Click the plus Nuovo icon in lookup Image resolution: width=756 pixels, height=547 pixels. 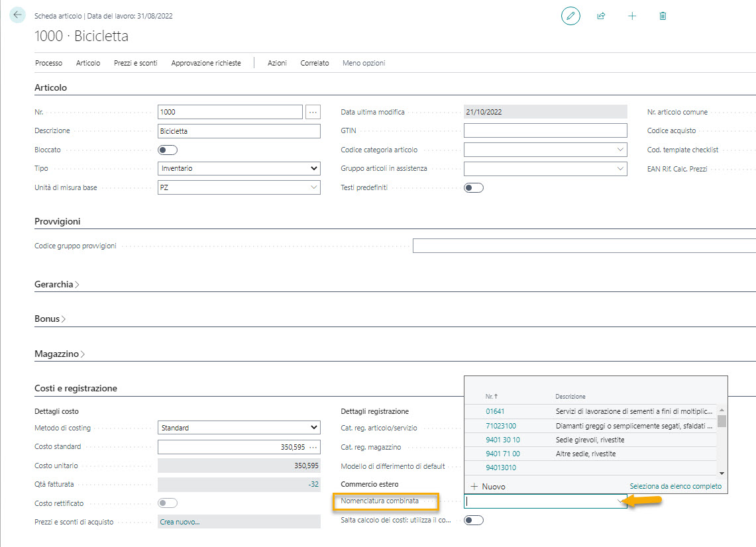(474, 487)
